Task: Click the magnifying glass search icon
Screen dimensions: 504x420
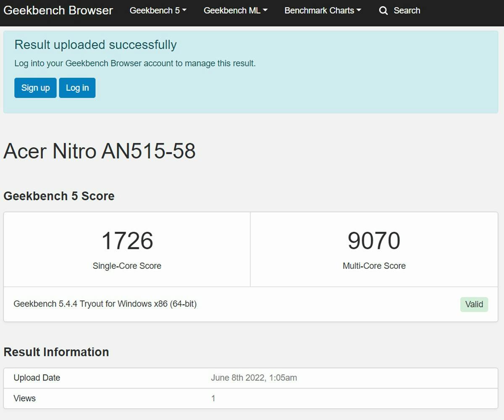Action: click(x=383, y=11)
